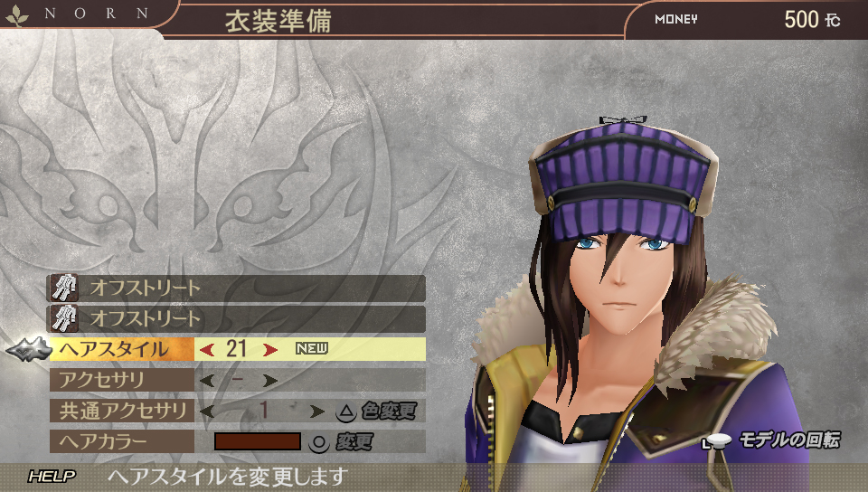Viewport: 868px width, 492px height.
Task: Click left arrow on アクセサリ row
Action: point(207,381)
